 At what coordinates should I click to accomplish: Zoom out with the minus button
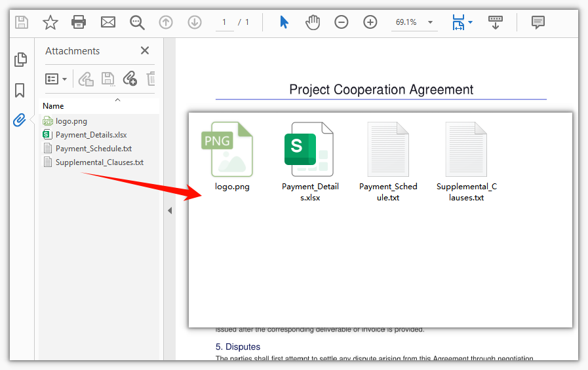pyautogui.click(x=342, y=22)
